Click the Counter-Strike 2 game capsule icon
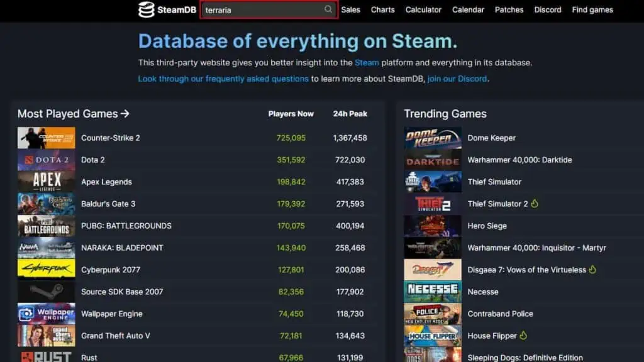This screenshot has height=362, width=644. click(46, 138)
